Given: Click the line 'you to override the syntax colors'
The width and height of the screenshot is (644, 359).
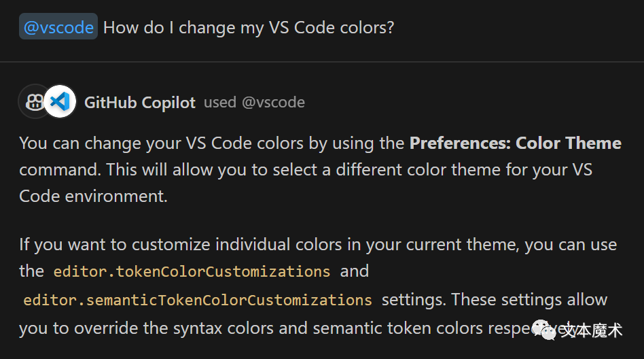Looking at the screenshot, I should click(x=146, y=328).
